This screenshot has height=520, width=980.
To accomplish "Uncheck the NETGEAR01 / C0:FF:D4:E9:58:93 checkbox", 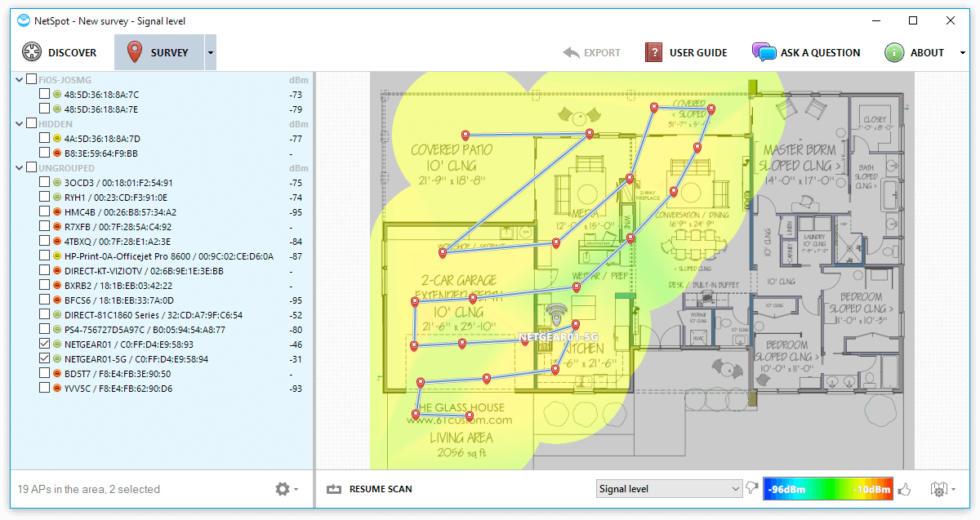I will (44, 344).
